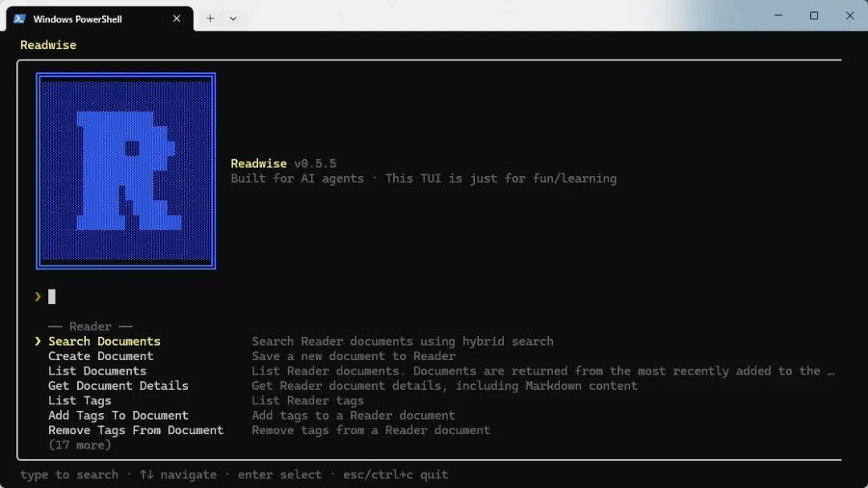This screenshot has height=488, width=868.
Task: Switch to the Windows PowerShell tab
Action: [x=88, y=18]
